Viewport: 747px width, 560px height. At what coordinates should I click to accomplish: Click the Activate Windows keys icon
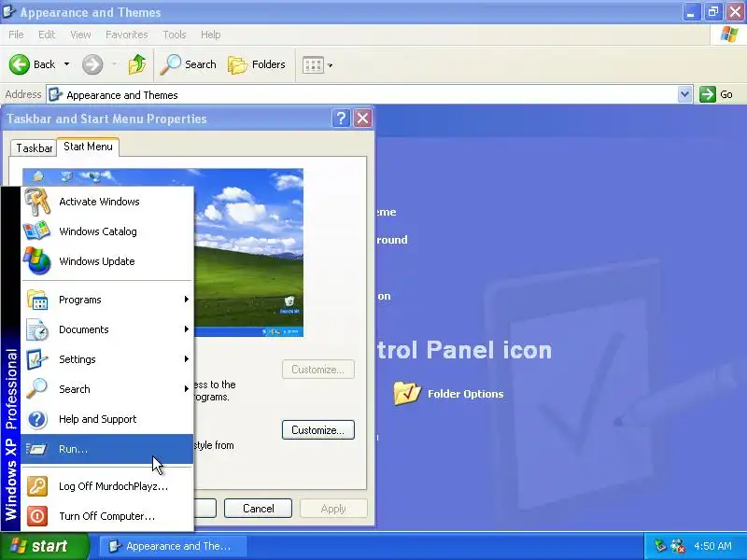tap(37, 202)
